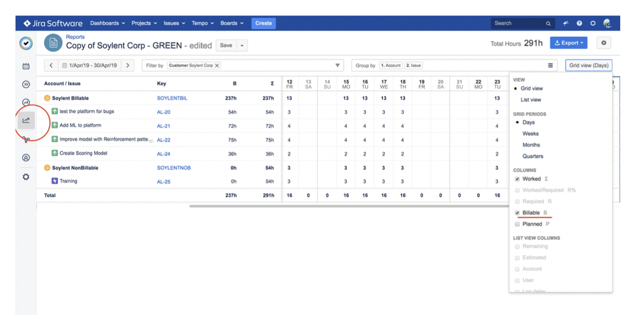Remove the Customer Soylent Corp filter chip
Viewport: 644px width, 315px height.
pos(217,66)
